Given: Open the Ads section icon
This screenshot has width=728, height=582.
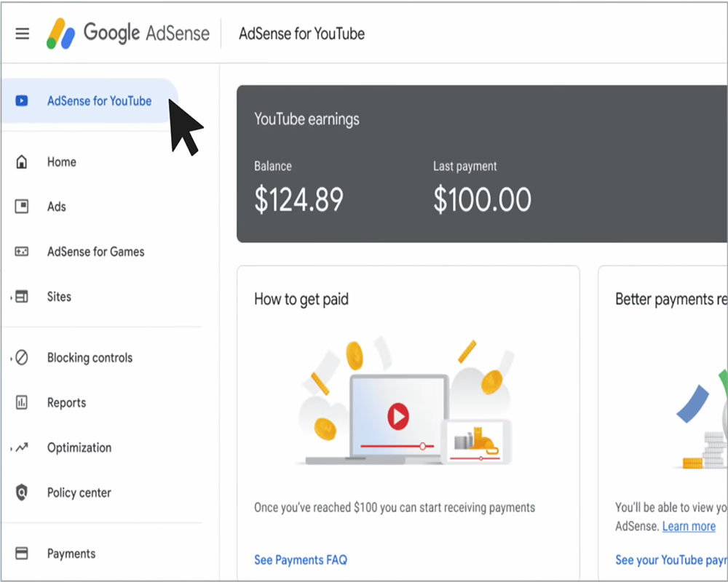Looking at the screenshot, I should 23,207.
